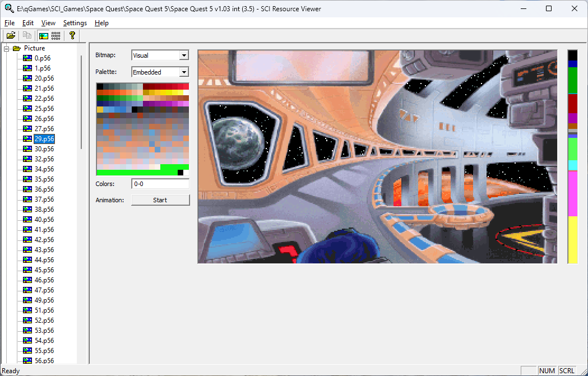Viewport: 588px width, 376px height.
Task: Click the Picture folder icon
Action: [16, 48]
